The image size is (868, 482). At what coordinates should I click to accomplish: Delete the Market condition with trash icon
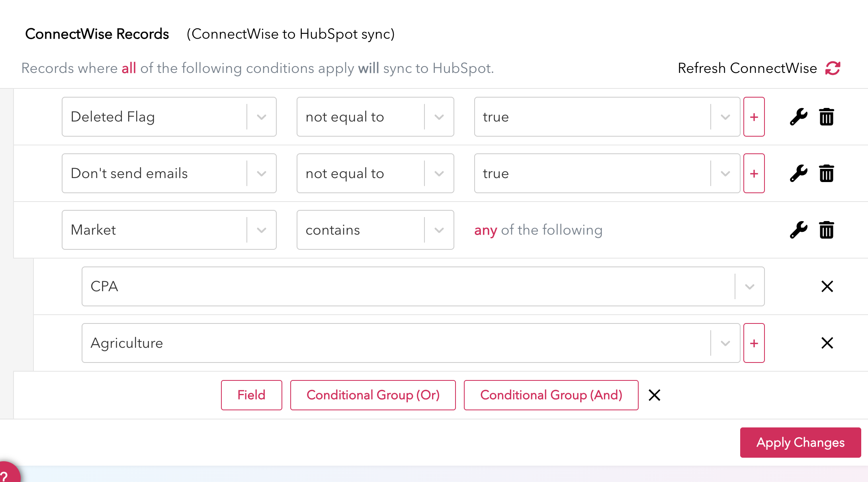tap(827, 230)
